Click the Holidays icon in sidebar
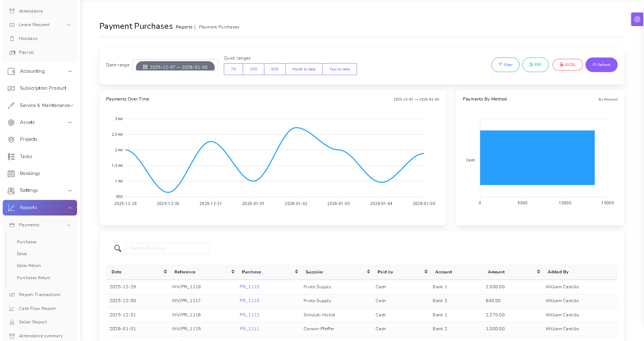 click(x=12, y=39)
